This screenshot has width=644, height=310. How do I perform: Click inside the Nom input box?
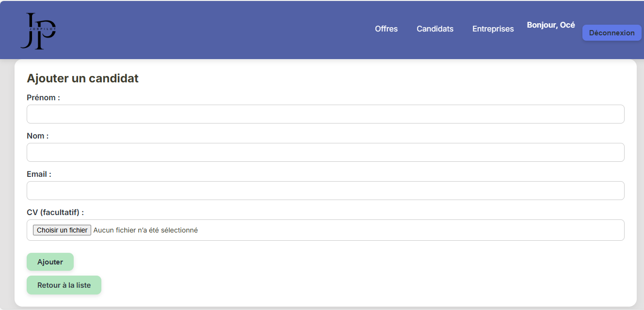(325, 153)
